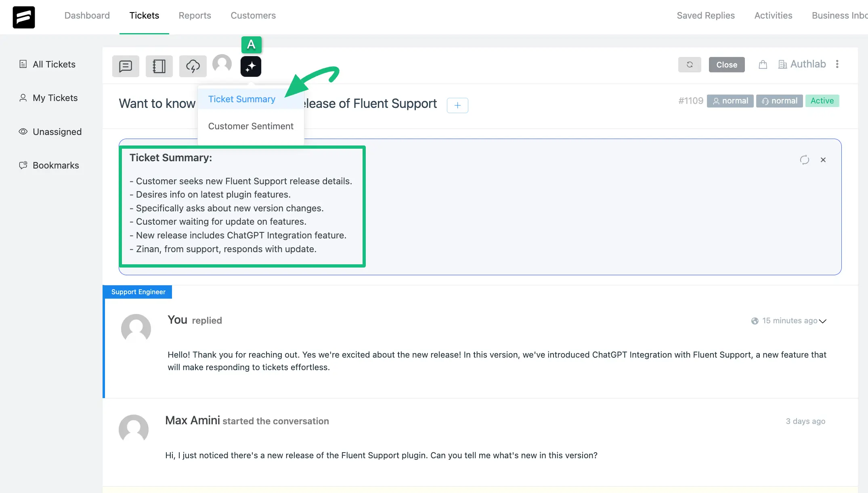Show Unassigned tickets
Image resolution: width=868 pixels, height=493 pixels.
click(x=50, y=132)
